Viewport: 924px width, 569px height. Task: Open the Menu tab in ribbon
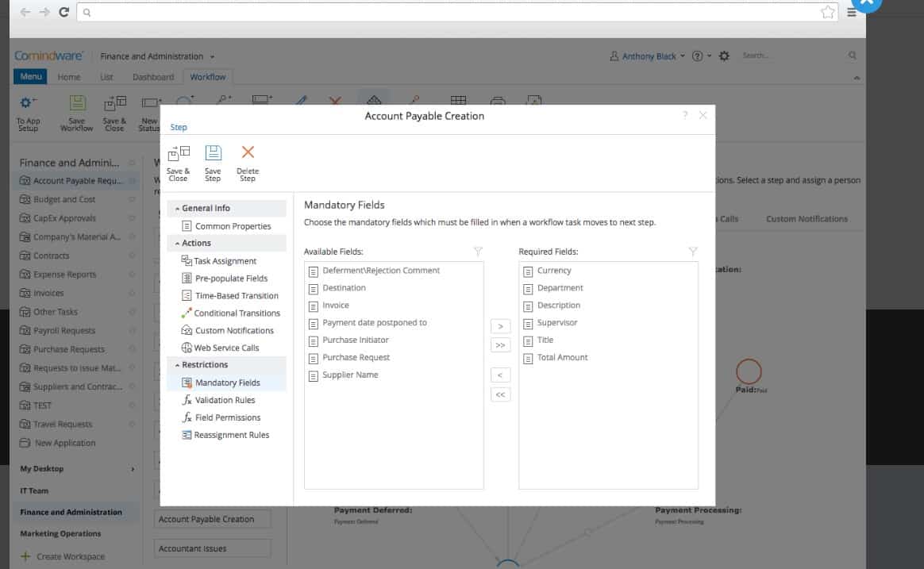click(31, 76)
